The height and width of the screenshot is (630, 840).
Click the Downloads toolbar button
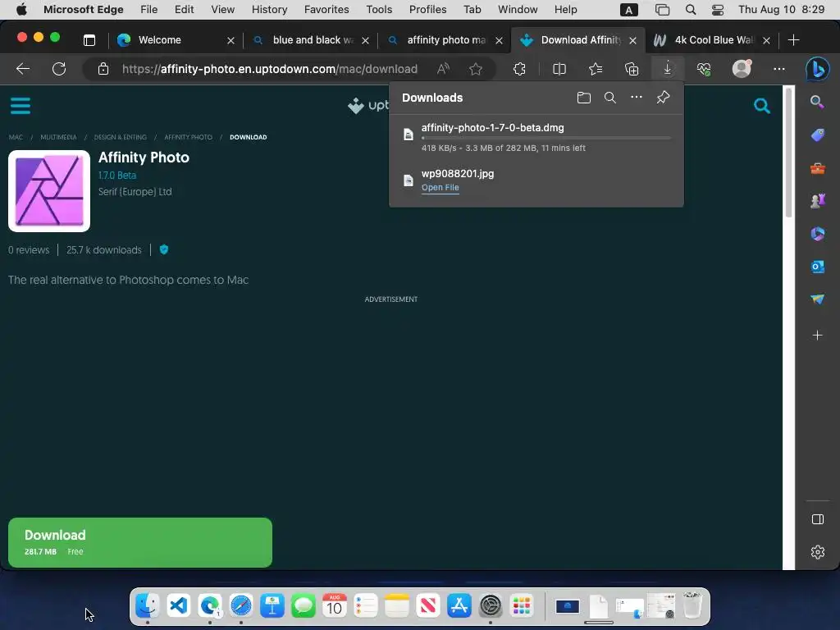tap(668, 69)
